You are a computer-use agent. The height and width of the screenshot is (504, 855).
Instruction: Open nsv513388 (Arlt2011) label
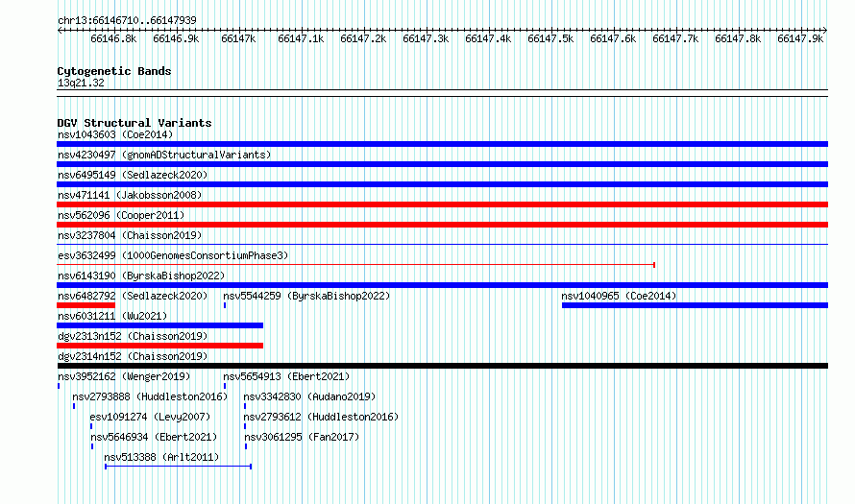tap(161, 457)
